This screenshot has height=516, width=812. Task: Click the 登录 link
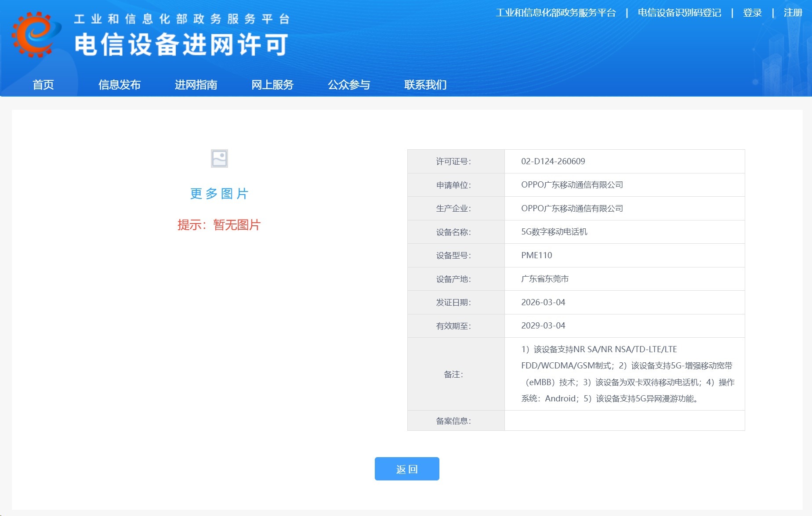[x=752, y=13]
